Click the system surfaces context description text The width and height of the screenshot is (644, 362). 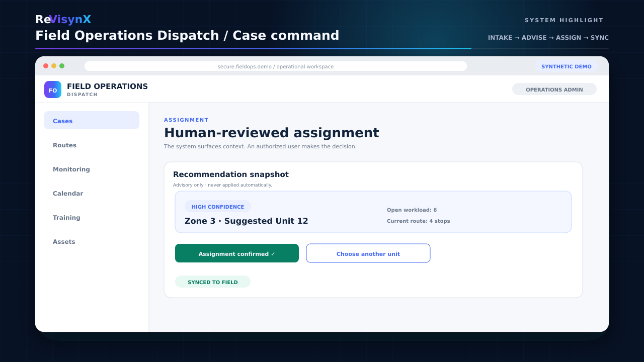tap(260, 146)
